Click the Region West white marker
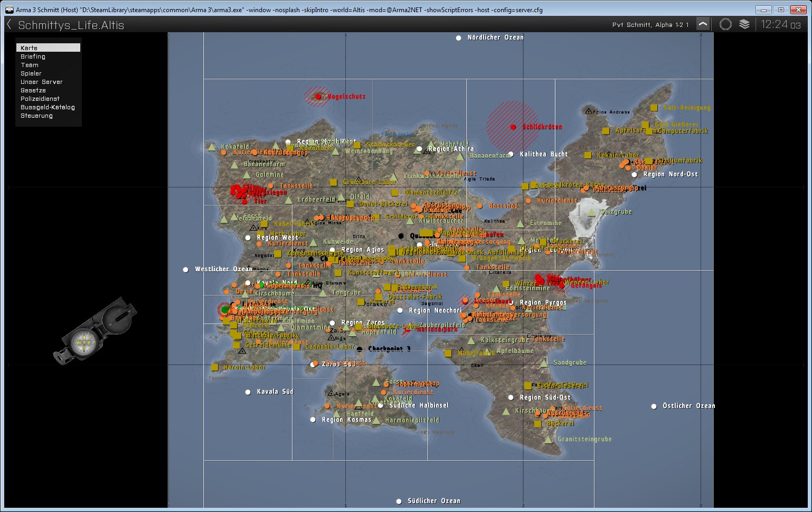This screenshot has width=812, height=512. (x=248, y=238)
